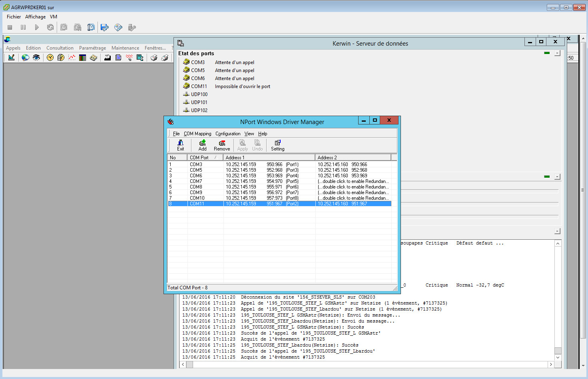Open the COM Mapping menu

click(x=197, y=134)
